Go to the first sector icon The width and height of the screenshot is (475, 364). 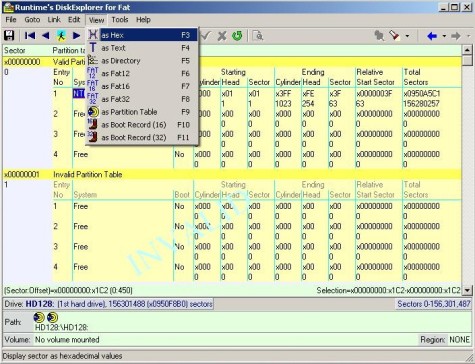pyautogui.click(x=30, y=35)
